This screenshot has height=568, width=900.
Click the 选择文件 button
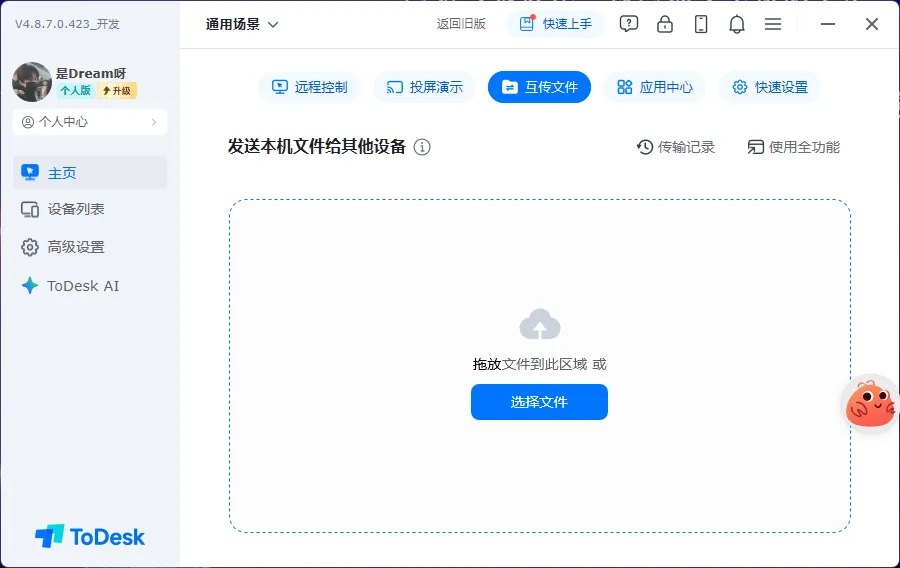(540, 402)
